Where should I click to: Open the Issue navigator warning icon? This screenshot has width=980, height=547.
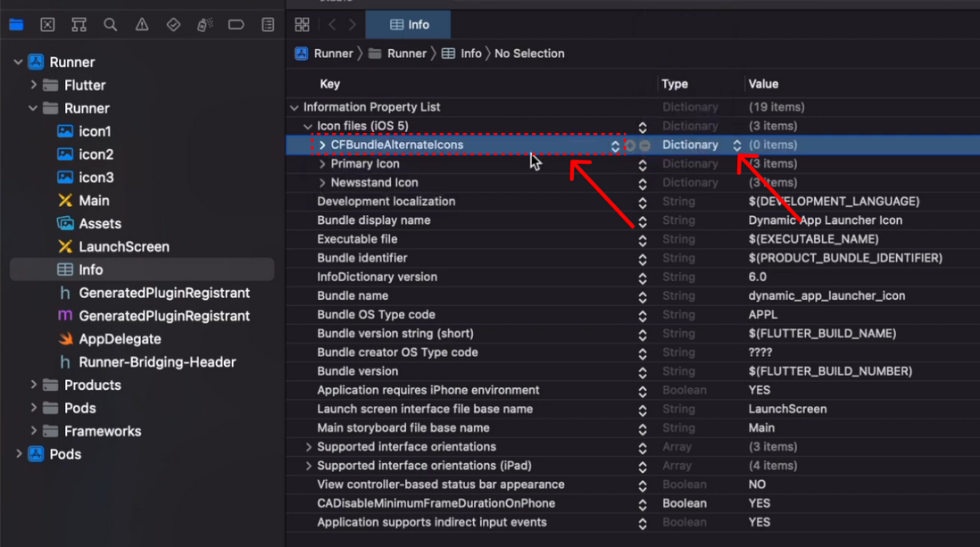point(142,25)
